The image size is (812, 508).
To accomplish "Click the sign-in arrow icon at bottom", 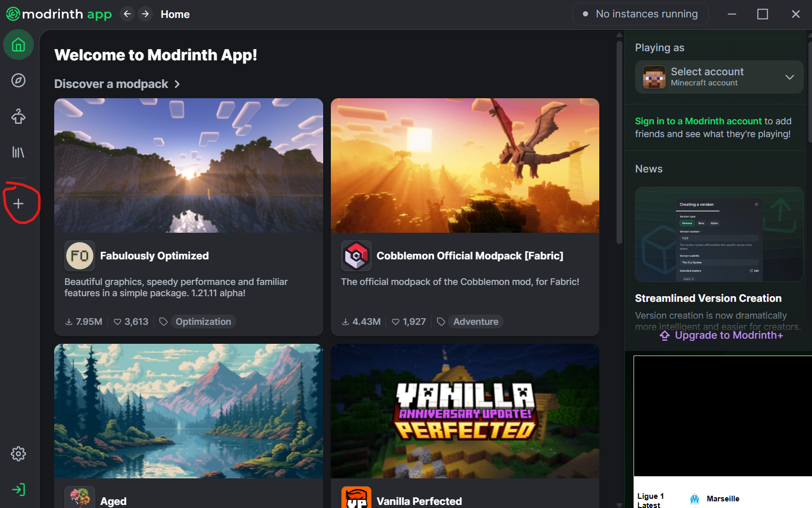I will coord(18,490).
